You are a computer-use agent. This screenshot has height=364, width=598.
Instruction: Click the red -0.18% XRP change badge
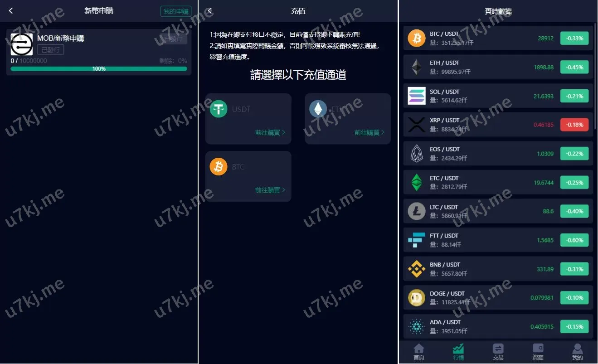574,125
